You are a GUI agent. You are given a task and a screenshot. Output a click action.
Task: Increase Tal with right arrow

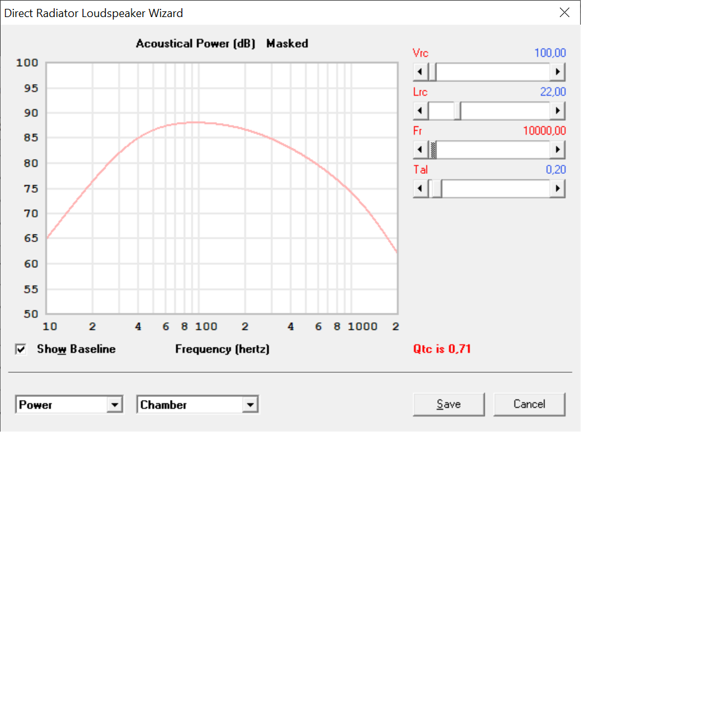pyautogui.click(x=557, y=188)
